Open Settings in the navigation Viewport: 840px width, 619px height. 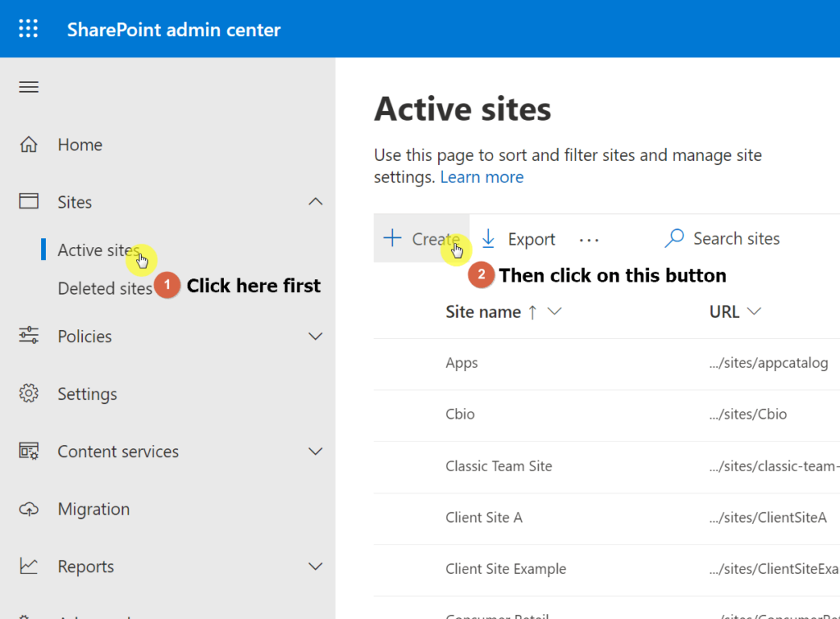coord(87,394)
